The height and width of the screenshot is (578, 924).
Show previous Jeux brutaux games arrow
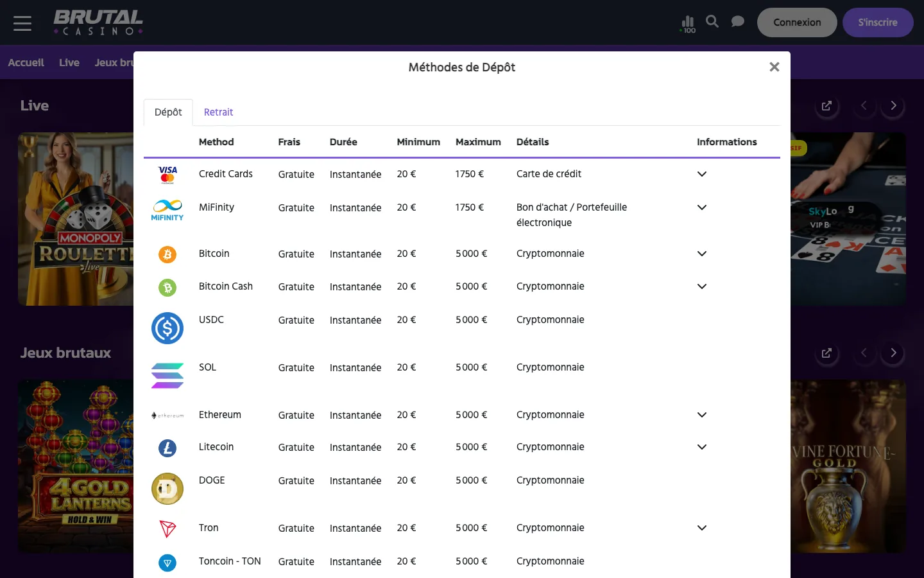pyautogui.click(x=864, y=353)
